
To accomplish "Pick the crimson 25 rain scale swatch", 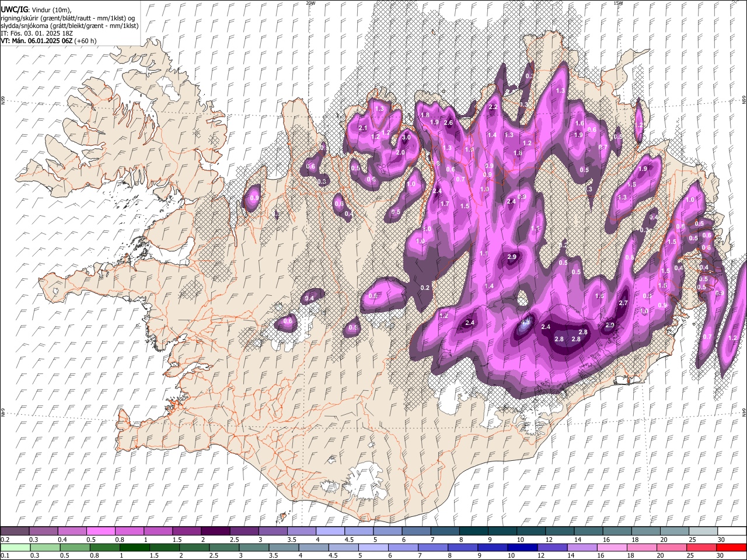I will coord(701,547).
